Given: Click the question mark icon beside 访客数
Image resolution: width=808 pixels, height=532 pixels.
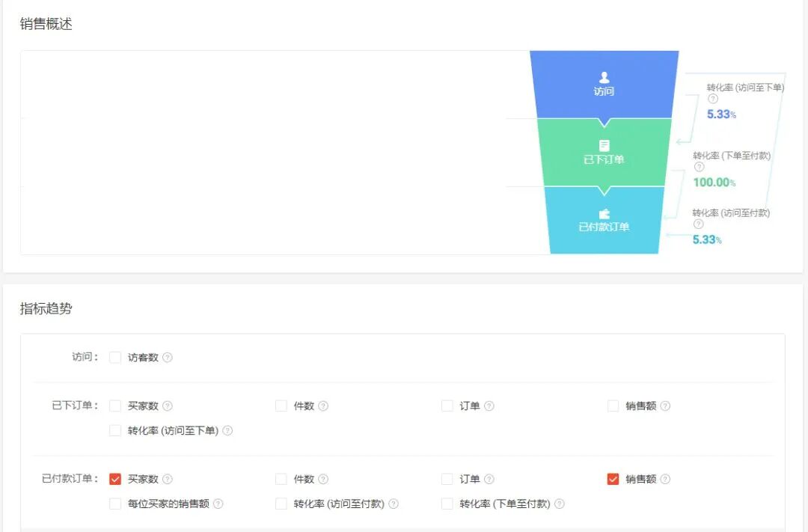Looking at the screenshot, I should [x=168, y=357].
